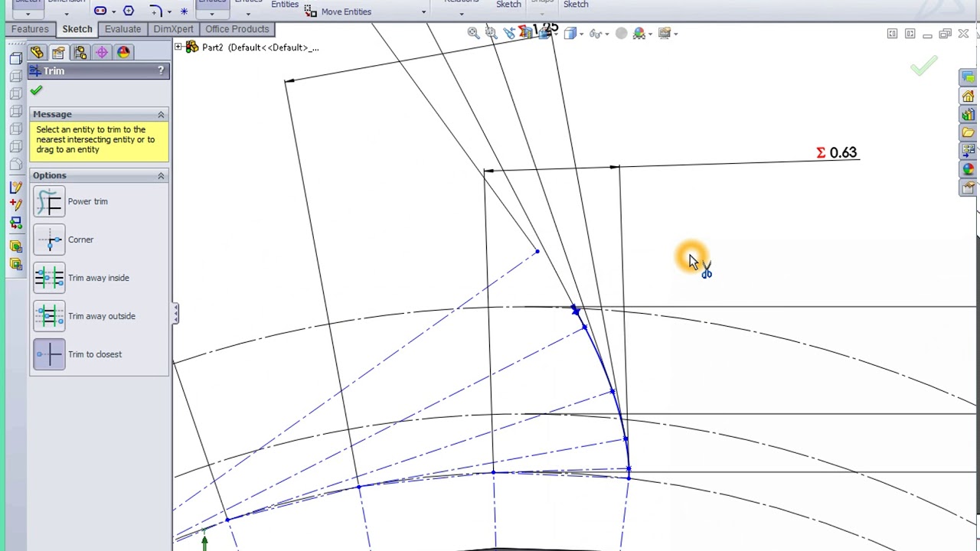The height and width of the screenshot is (551, 980).
Task: Switch to the Office Products tab
Action: pos(237,29)
